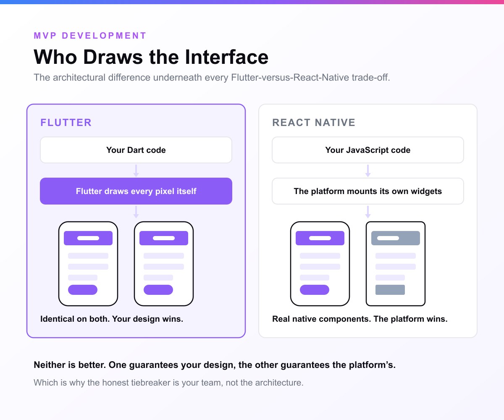The height and width of the screenshot is (420, 504).
Task: Select the "Your Dart code" box
Action: pyautogui.click(x=136, y=150)
